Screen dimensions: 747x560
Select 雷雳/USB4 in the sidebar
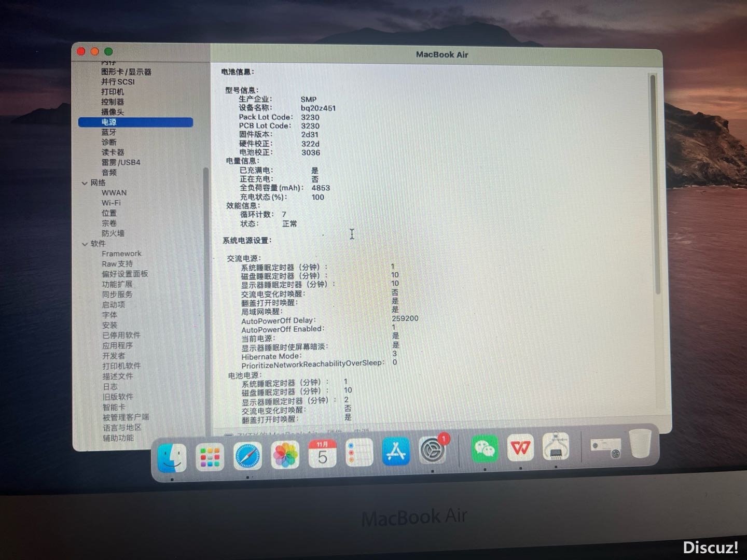[x=121, y=162]
